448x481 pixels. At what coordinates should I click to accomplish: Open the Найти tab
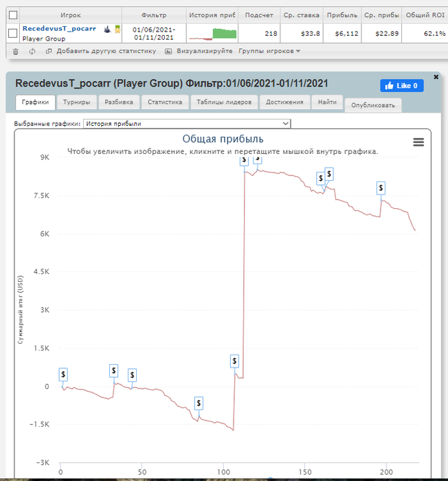tap(327, 102)
